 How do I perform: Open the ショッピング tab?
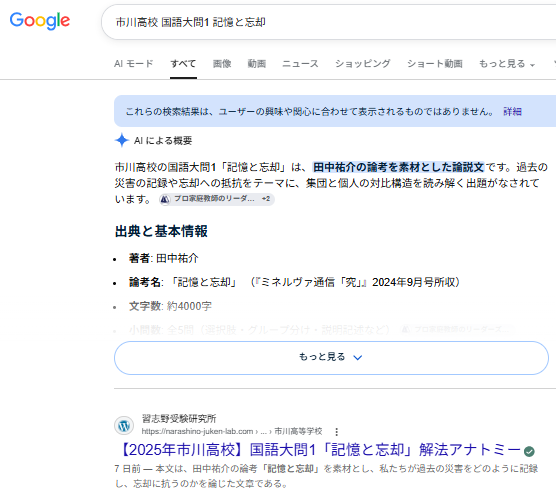click(x=362, y=64)
